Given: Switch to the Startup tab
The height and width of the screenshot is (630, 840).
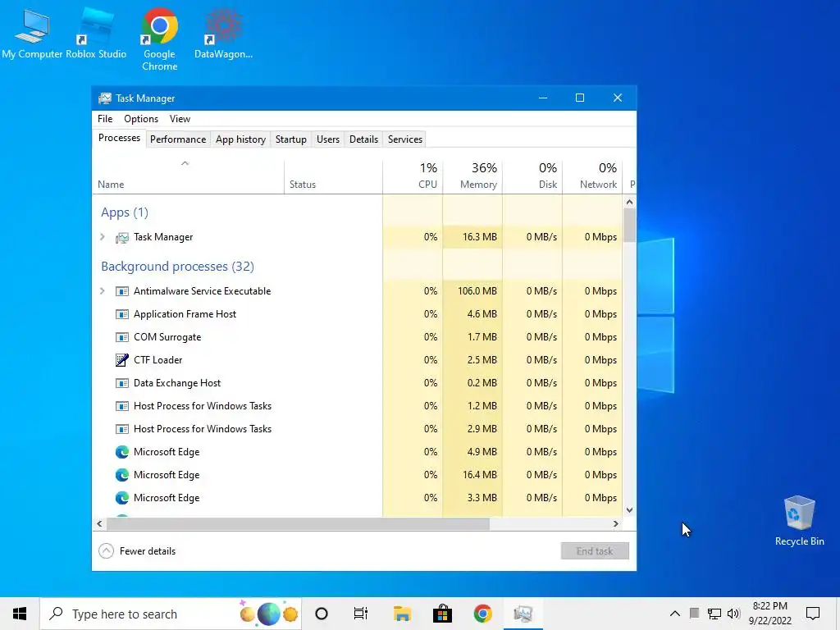Looking at the screenshot, I should (x=291, y=139).
